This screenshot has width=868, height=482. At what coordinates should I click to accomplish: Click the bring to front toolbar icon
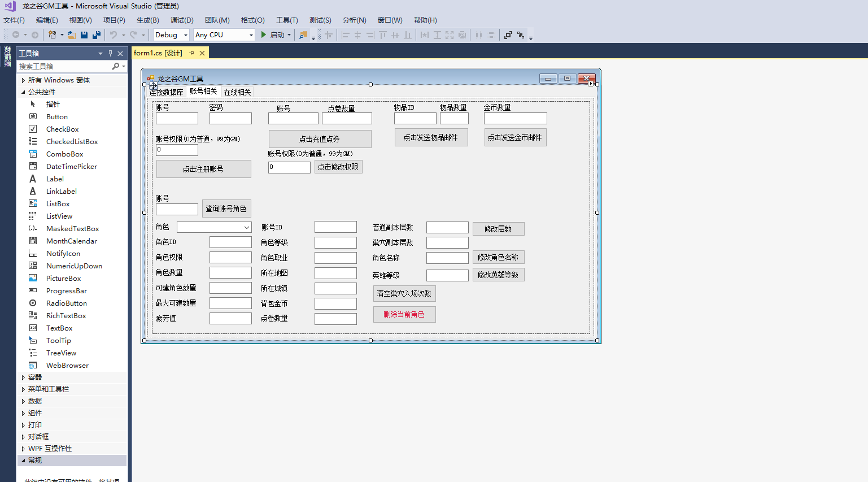(508, 34)
